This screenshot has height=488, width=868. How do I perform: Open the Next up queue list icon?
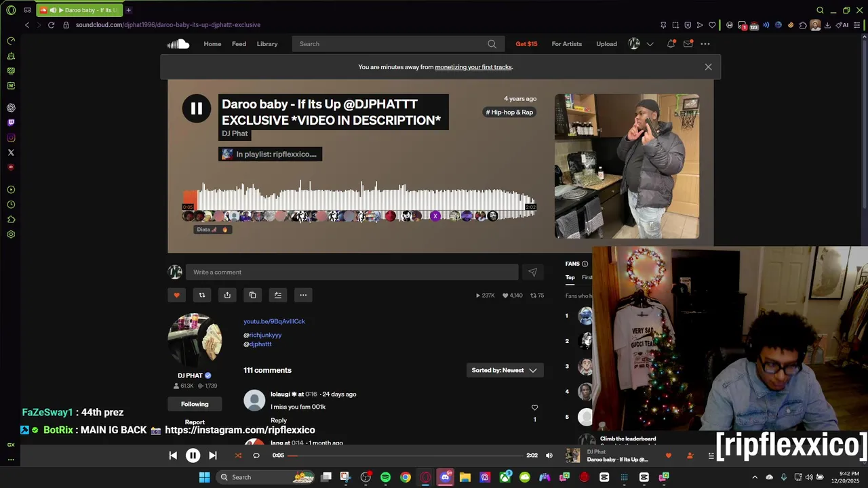pyautogui.click(x=711, y=455)
